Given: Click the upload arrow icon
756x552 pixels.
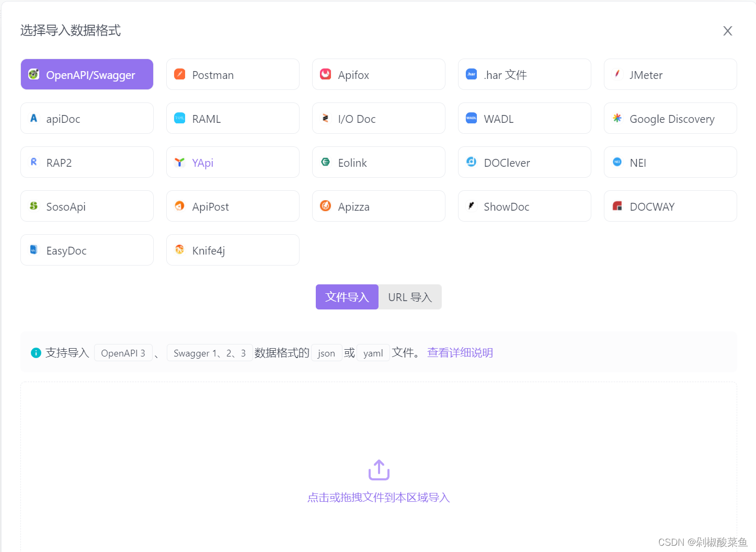Looking at the screenshot, I should click(379, 470).
